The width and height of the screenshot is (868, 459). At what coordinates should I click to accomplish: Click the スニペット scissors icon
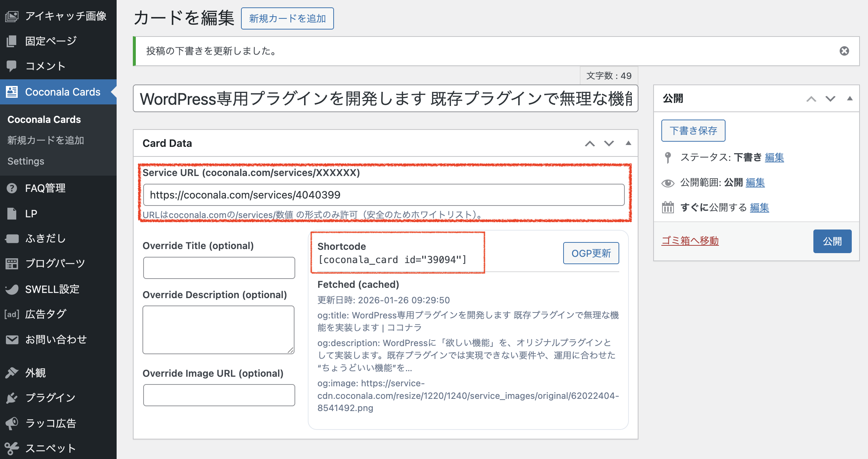pyautogui.click(x=12, y=448)
